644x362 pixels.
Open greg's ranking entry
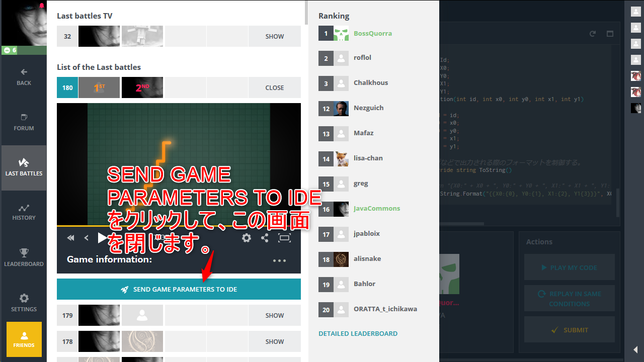coord(361,183)
